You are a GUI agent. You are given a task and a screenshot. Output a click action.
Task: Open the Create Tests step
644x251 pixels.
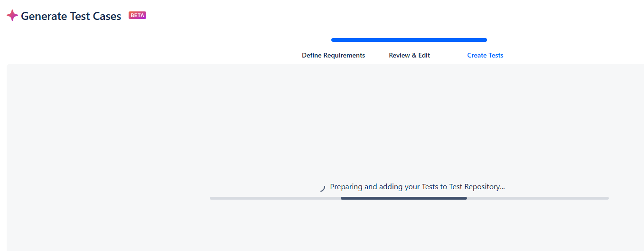[x=485, y=55]
